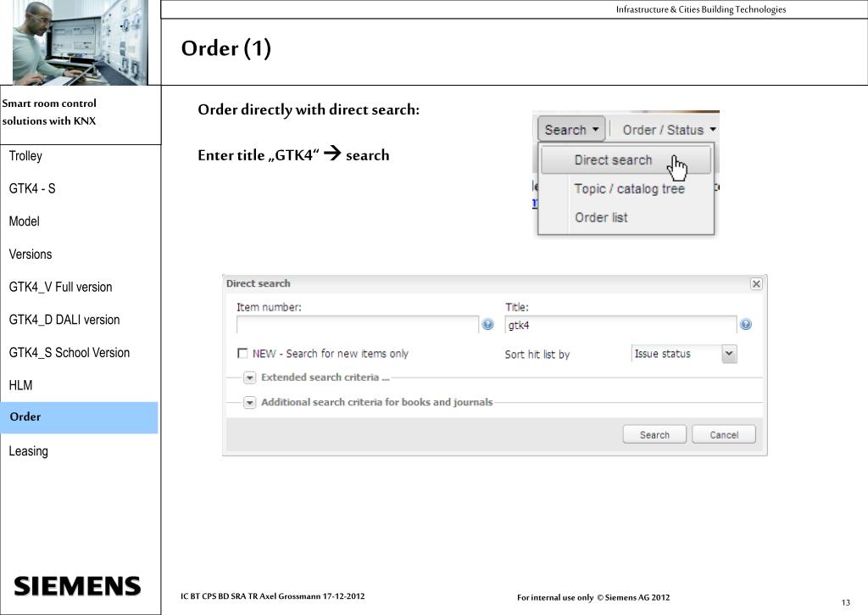Expand Extended search criteria section

250,377
